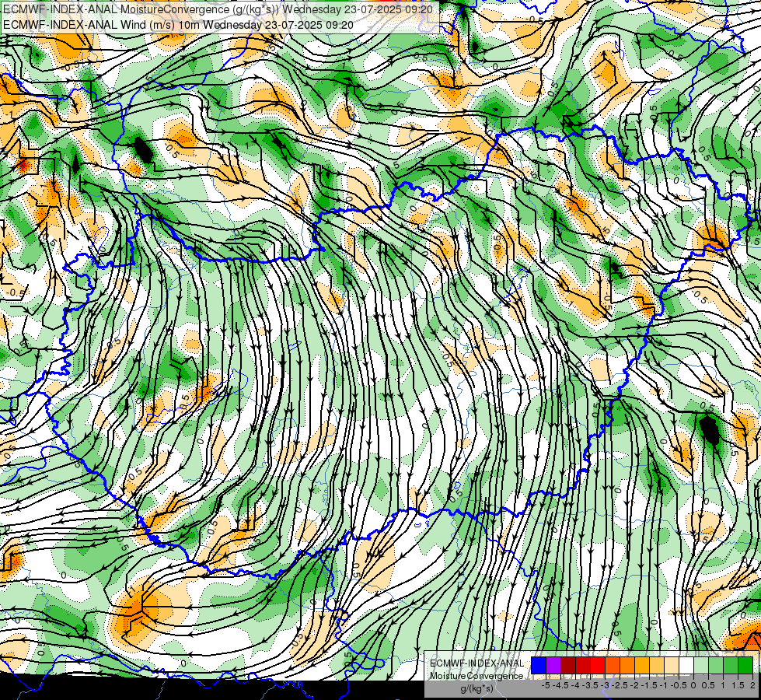The height and width of the screenshot is (700, 761).
Task: Click the lightest green legend swatch
Action: [x=701, y=665]
